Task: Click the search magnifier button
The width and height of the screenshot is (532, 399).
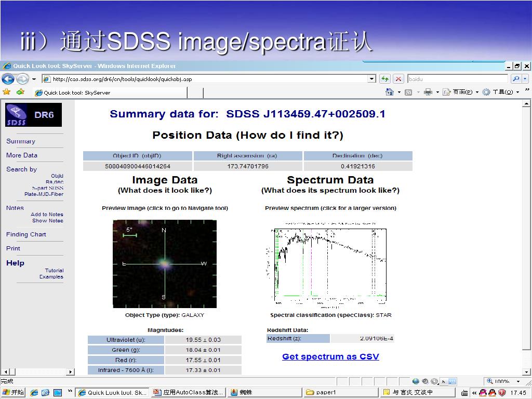Action: [516, 79]
